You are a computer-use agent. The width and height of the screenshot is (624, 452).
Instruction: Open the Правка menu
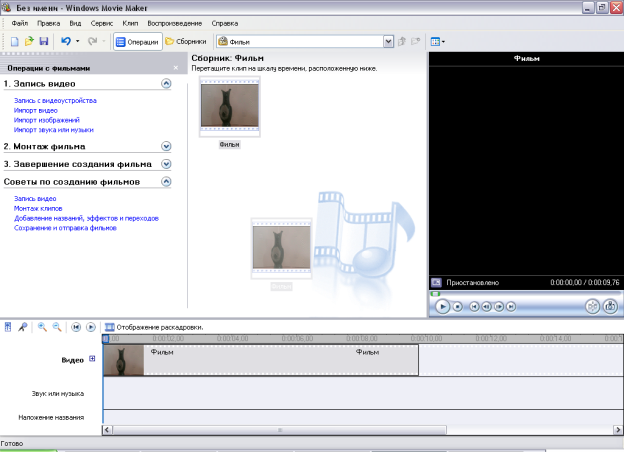[49, 23]
